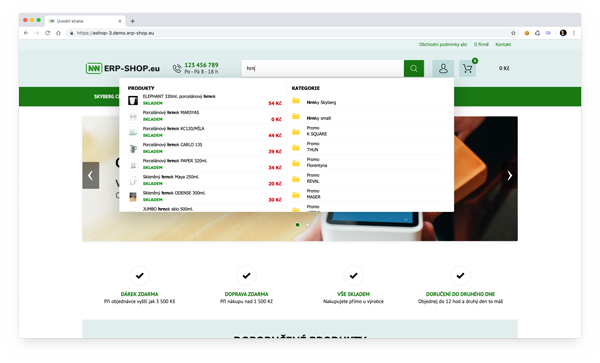Open Hrnky Skyberg category text
This screenshot has width=600, height=363.
[321, 103]
